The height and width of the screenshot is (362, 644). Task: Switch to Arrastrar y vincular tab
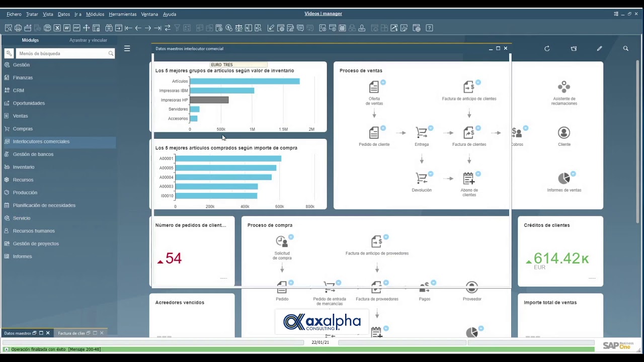[88, 40]
